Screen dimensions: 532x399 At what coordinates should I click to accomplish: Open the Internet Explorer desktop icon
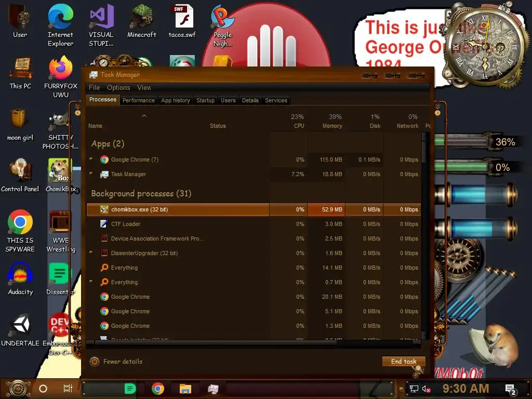60,25
